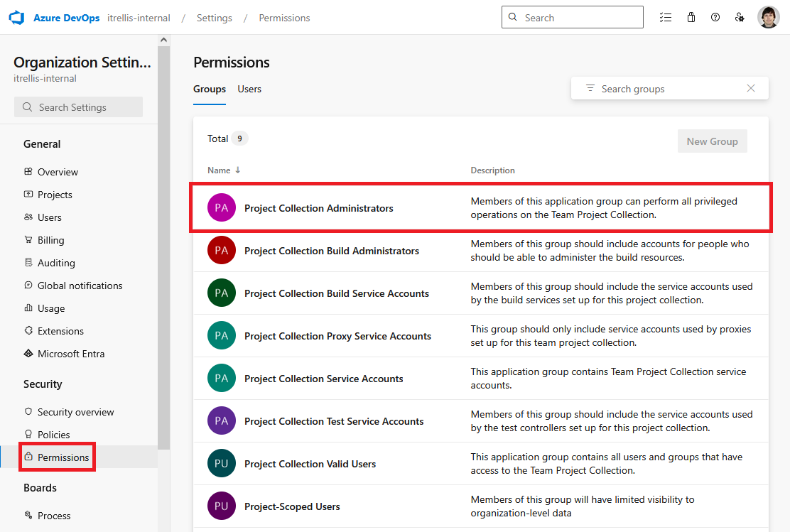Click the Search groups filter field
The height and width of the screenshot is (532, 790).
tap(670, 89)
